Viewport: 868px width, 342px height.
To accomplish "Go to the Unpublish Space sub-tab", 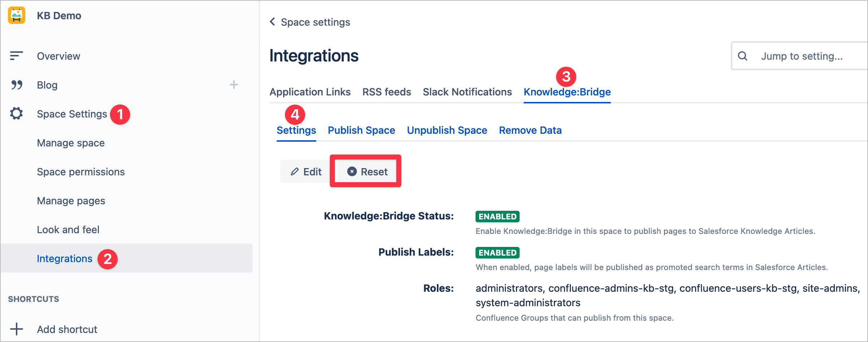I will [447, 130].
